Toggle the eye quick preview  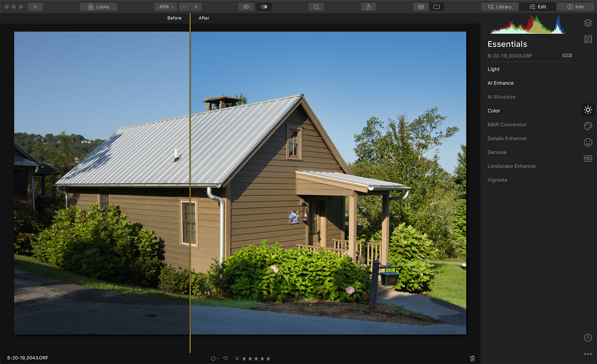[x=246, y=7]
